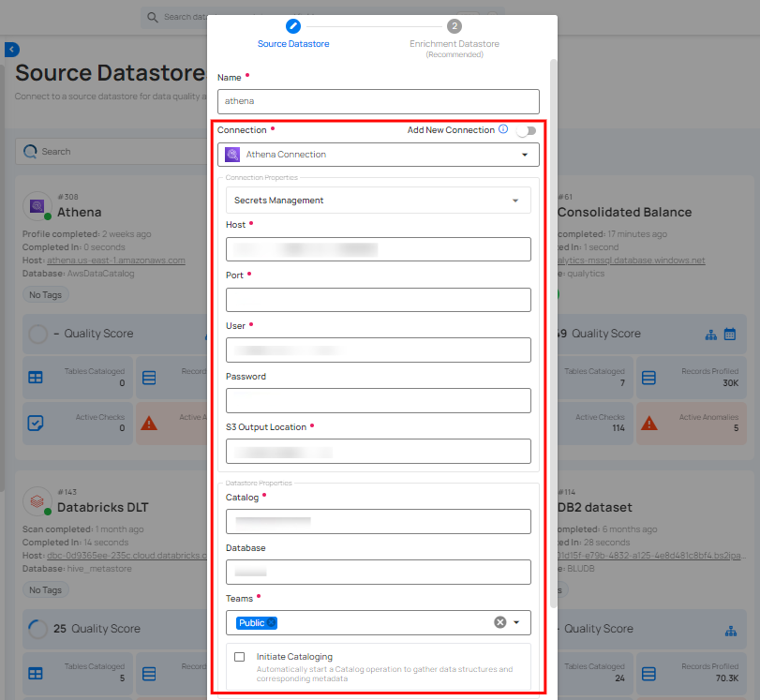
Task: Open the lineage icon beside Quality Score
Action: coord(709,334)
